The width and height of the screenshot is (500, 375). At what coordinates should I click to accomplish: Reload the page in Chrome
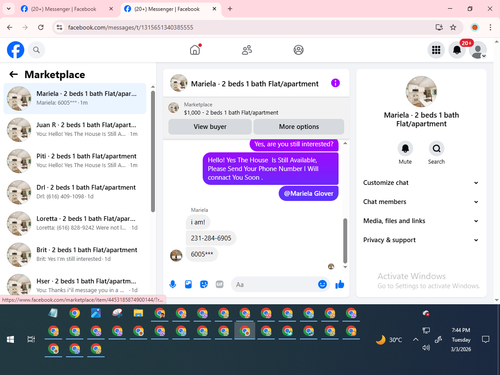(41, 27)
